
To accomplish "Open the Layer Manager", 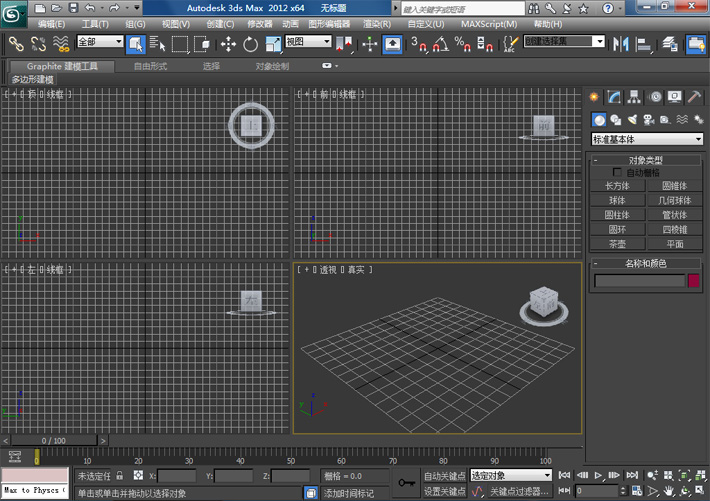I will tap(670, 44).
